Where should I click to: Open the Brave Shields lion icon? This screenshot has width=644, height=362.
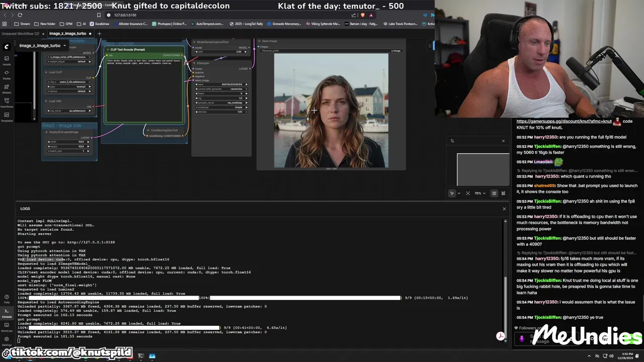coord(363,15)
